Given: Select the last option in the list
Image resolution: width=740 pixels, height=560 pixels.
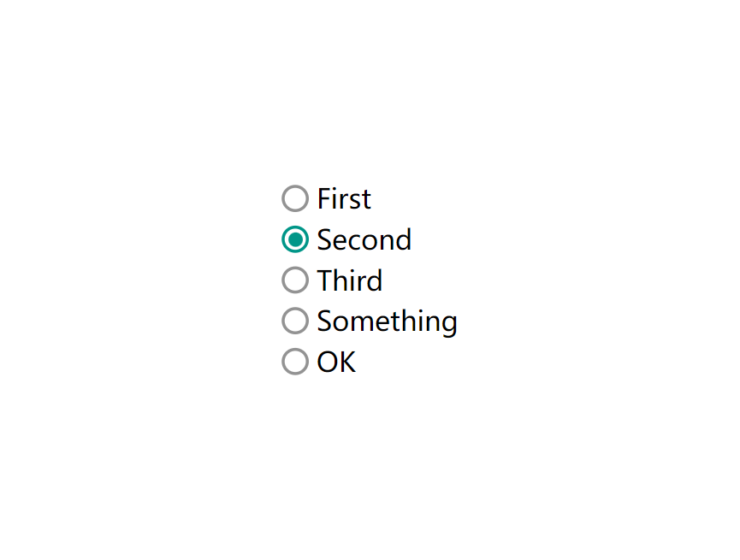Looking at the screenshot, I should click(295, 362).
